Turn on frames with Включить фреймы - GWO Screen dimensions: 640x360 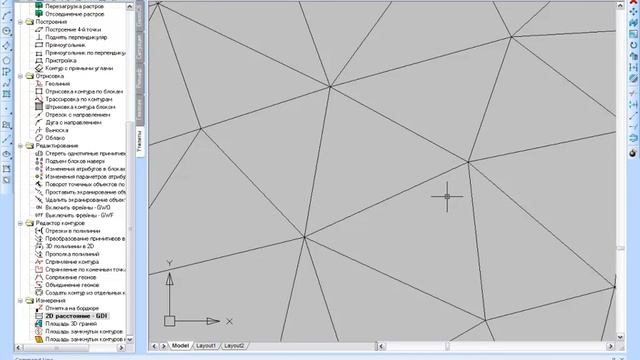tap(78, 208)
